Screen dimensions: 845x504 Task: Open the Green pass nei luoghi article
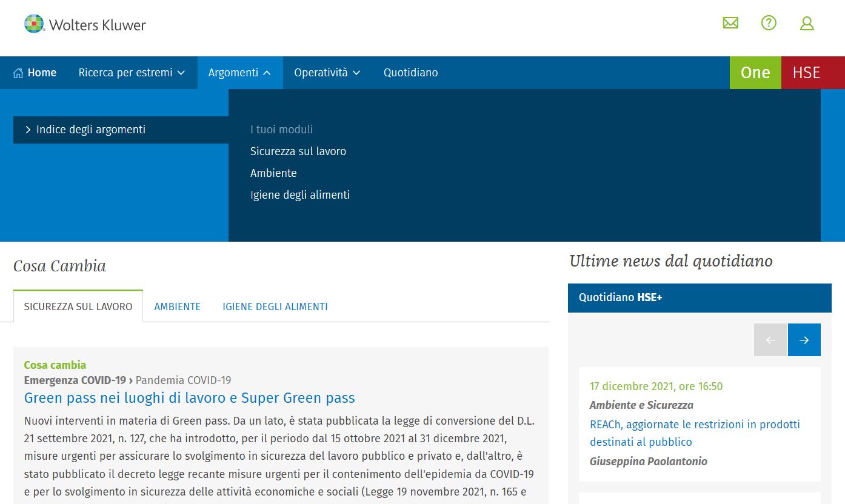click(189, 398)
